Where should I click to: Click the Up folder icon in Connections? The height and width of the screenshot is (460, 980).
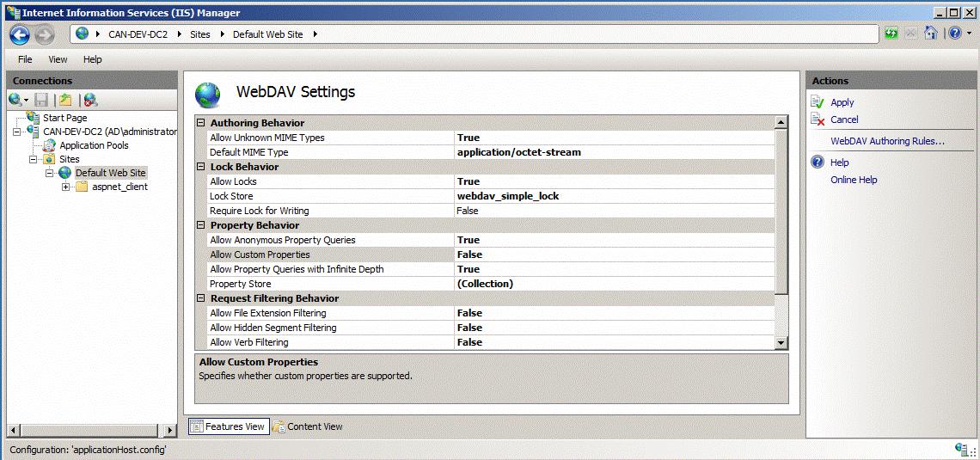click(65, 100)
